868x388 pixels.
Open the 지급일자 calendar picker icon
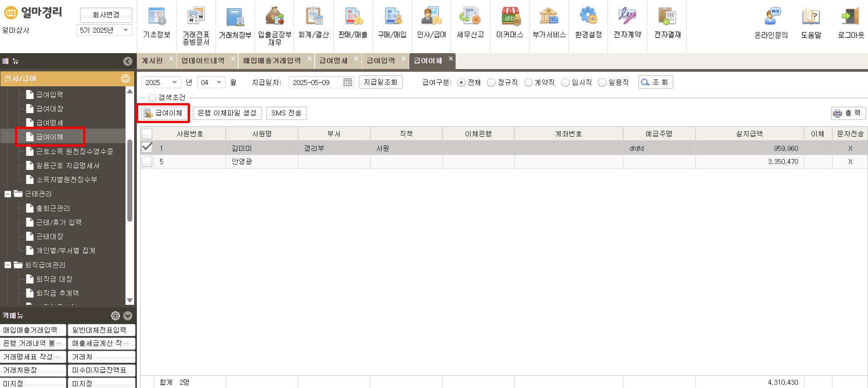point(347,82)
